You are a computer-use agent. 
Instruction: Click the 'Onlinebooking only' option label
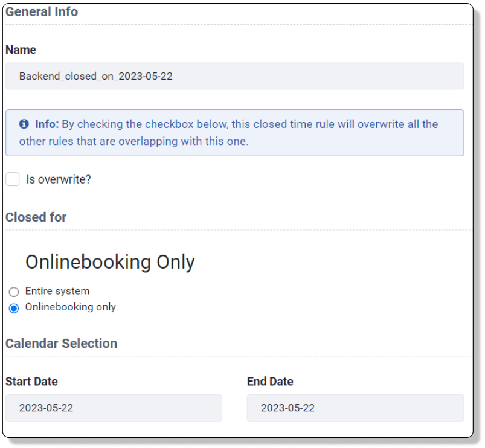pyautogui.click(x=70, y=307)
